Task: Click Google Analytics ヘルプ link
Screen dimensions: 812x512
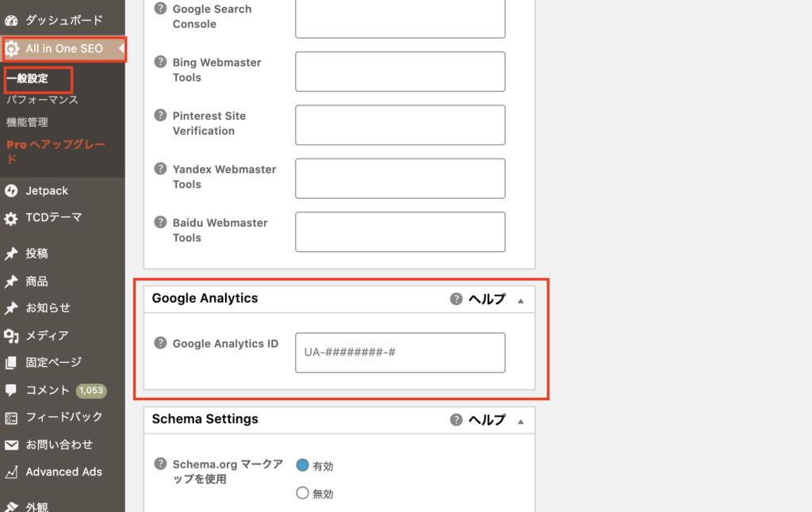Action: click(x=487, y=300)
